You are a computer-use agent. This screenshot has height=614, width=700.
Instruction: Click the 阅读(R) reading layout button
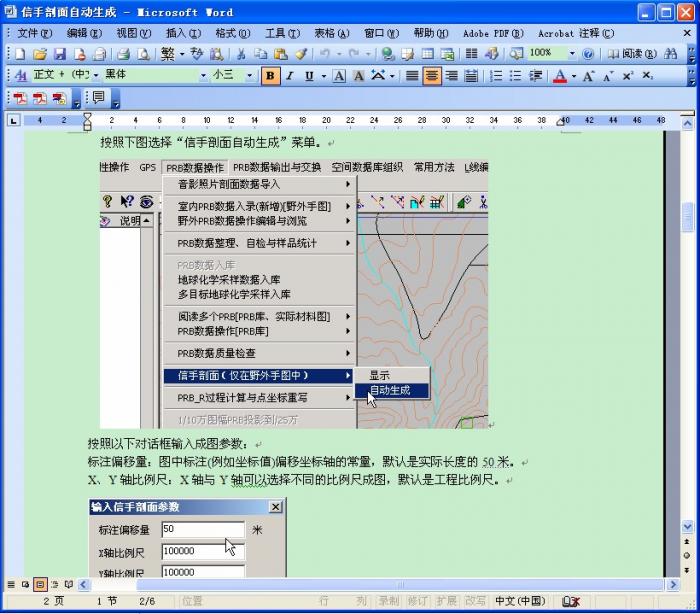click(632, 53)
